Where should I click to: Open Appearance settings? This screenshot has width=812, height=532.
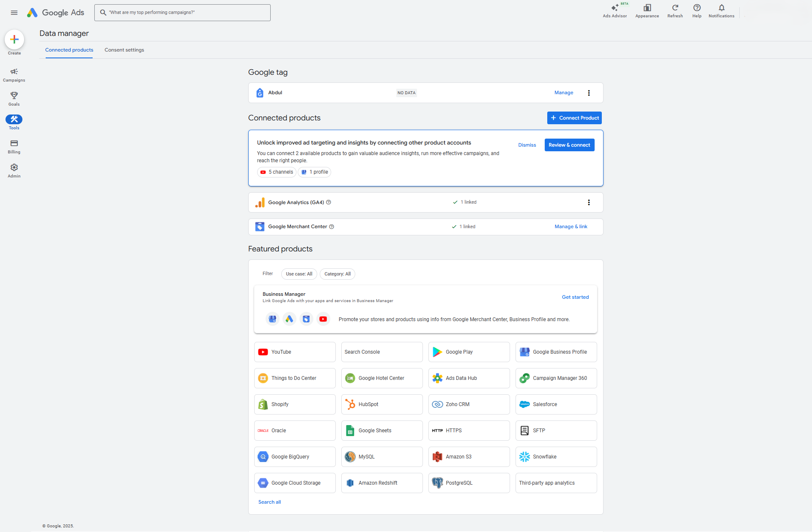tap(647, 11)
